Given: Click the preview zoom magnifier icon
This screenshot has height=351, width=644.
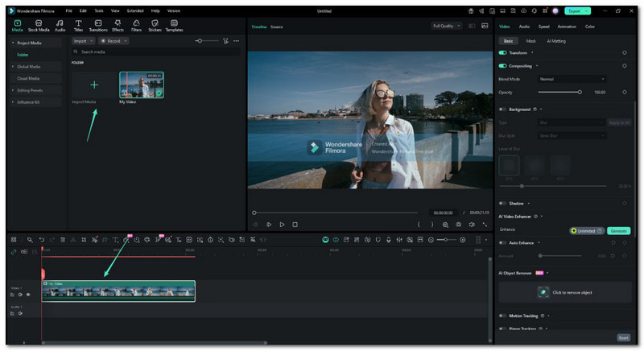Looking at the screenshot, I should pos(445,225).
